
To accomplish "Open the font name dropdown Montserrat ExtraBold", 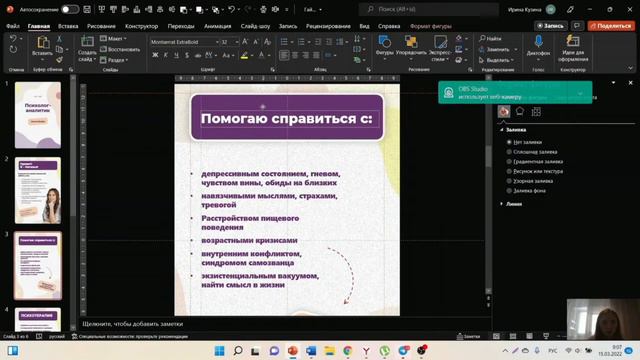I will 217,42.
